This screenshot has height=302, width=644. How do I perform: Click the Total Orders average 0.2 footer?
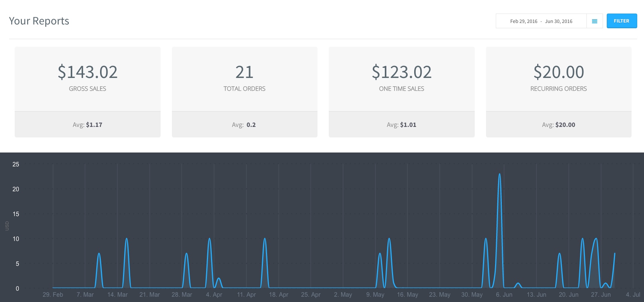coord(245,125)
